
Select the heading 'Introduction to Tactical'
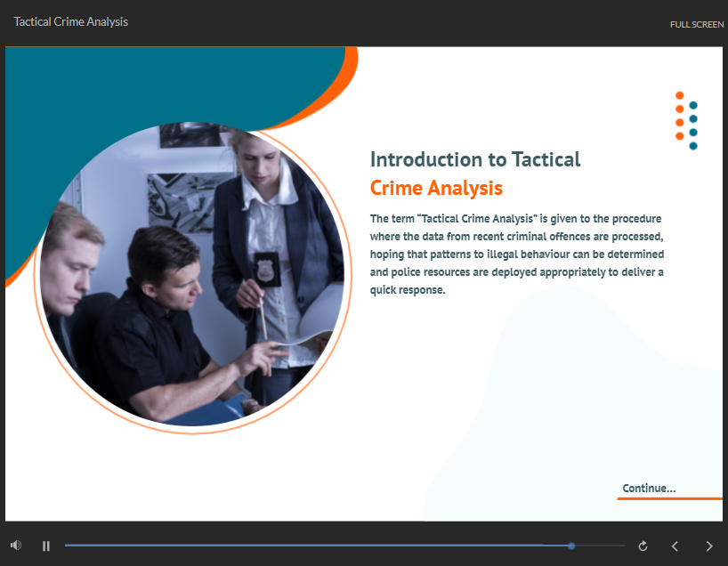click(475, 159)
